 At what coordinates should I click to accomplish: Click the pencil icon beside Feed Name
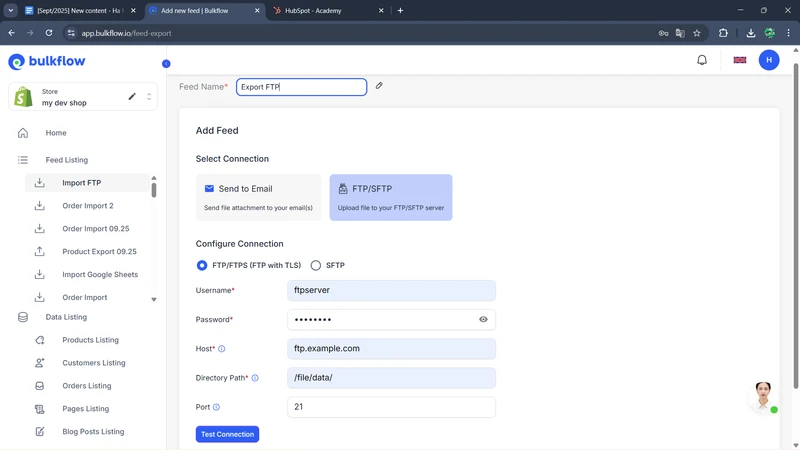pyautogui.click(x=379, y=86)
